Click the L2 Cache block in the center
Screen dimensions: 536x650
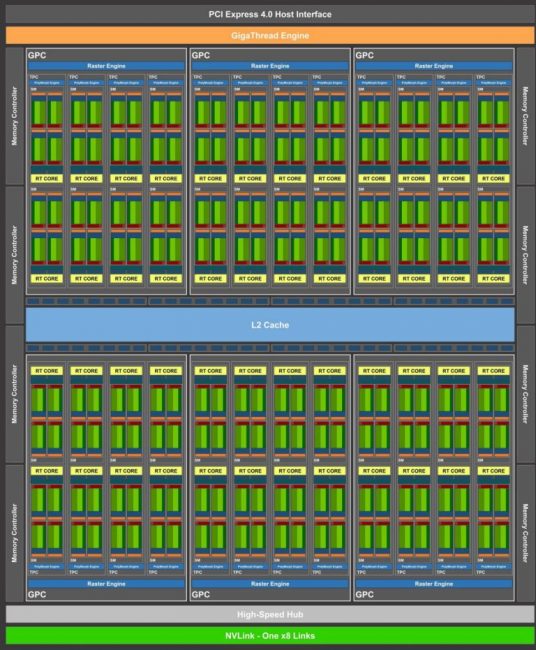click(270, 325)
